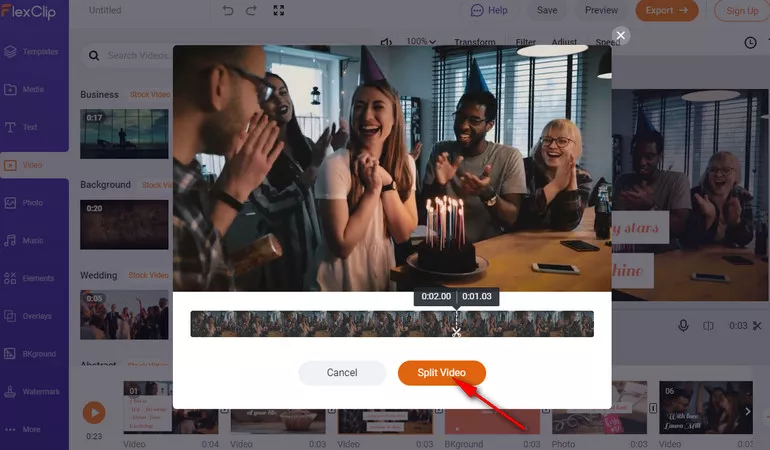The height and width of the screenshot is (450, 770).
Task: Open Background Stock Video link
Action: 157,185
